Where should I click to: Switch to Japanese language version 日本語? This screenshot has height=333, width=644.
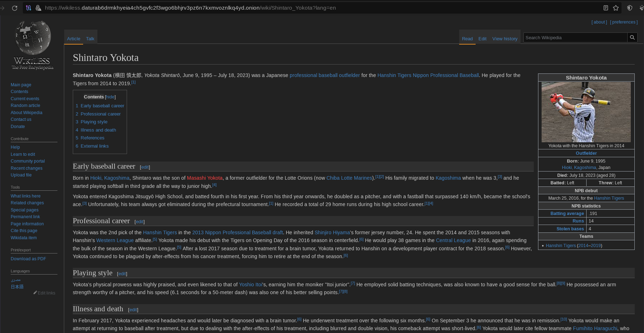pos(17,287)
